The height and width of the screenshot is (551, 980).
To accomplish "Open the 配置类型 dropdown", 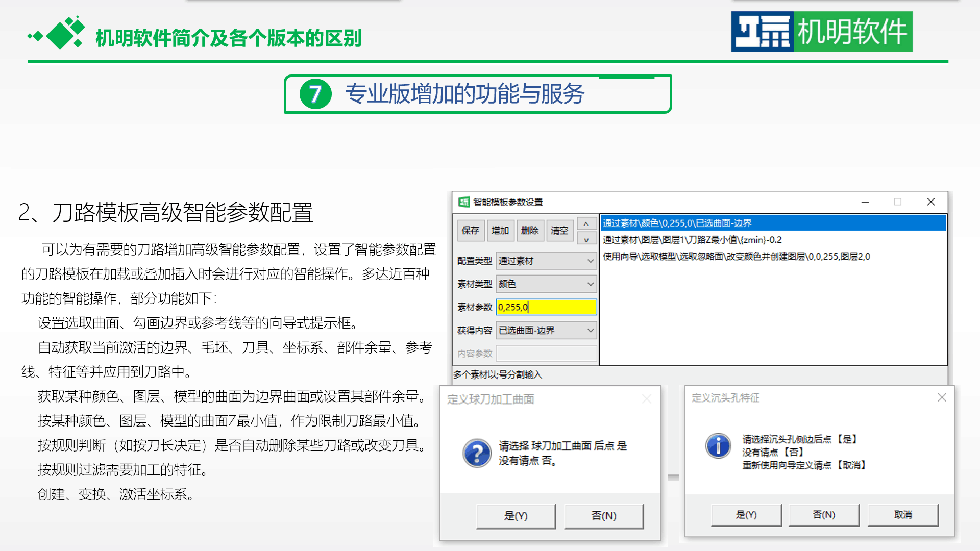I will tap(546, 261).
